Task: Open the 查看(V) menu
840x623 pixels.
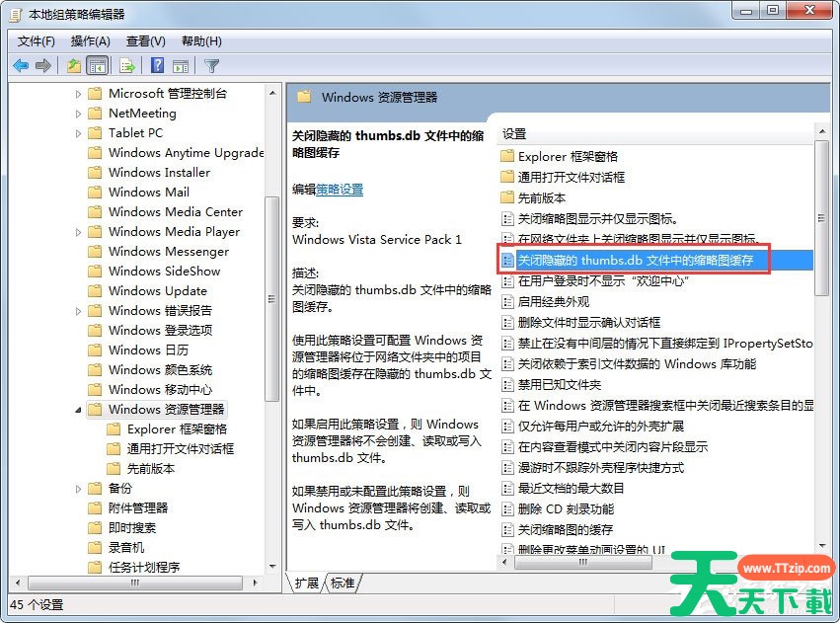Action: [x=146, y=41]
